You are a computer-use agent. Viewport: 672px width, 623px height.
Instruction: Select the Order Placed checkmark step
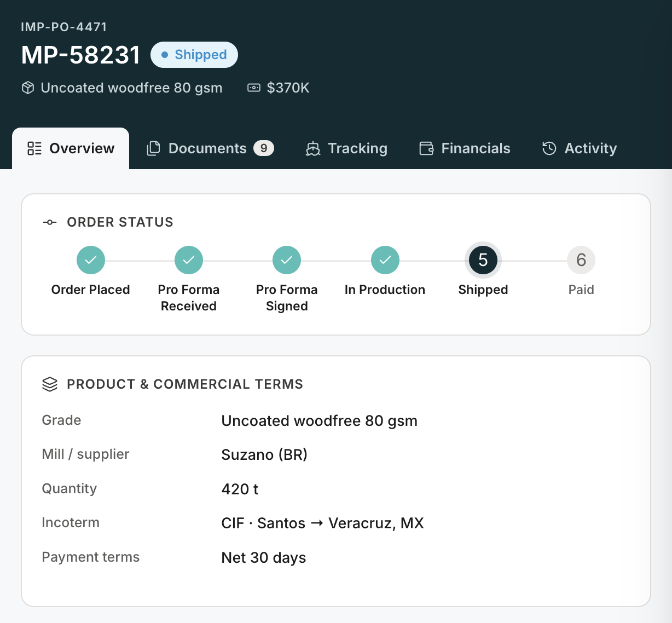(x=91, y=260)
